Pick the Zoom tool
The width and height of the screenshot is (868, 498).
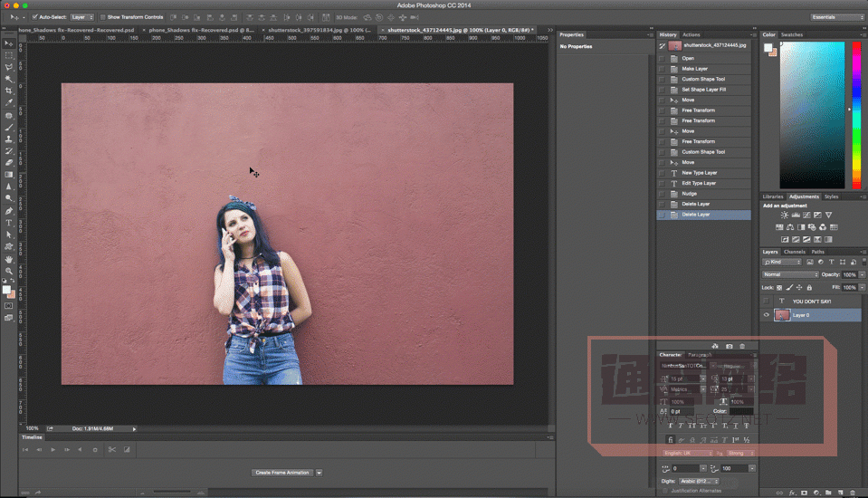(9, 271)
